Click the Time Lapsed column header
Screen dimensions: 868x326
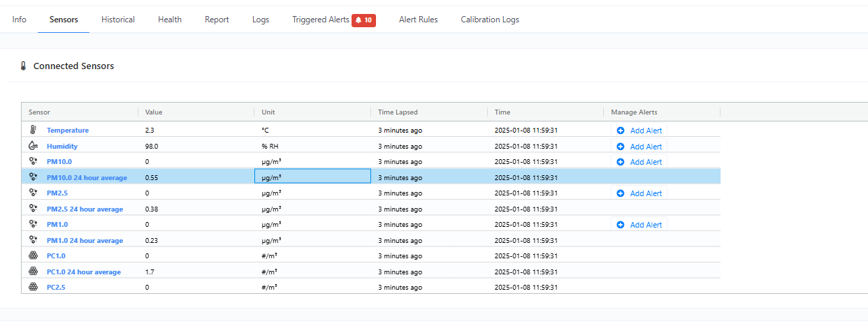398,112
